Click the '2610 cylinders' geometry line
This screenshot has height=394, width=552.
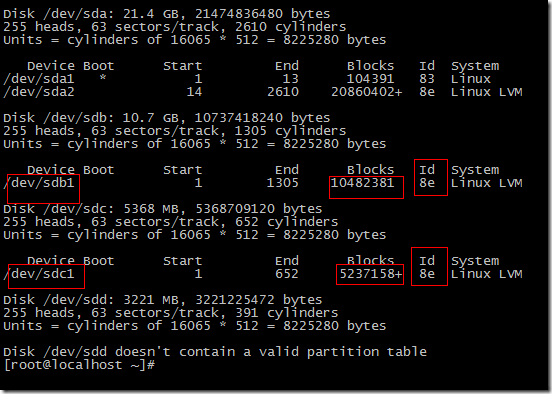tap(175, 27)
